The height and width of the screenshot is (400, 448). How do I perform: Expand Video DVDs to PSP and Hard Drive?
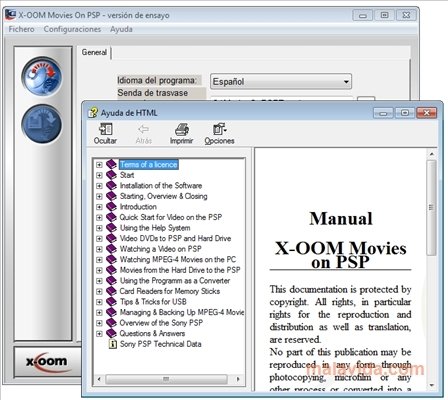[x=99, y=239]
